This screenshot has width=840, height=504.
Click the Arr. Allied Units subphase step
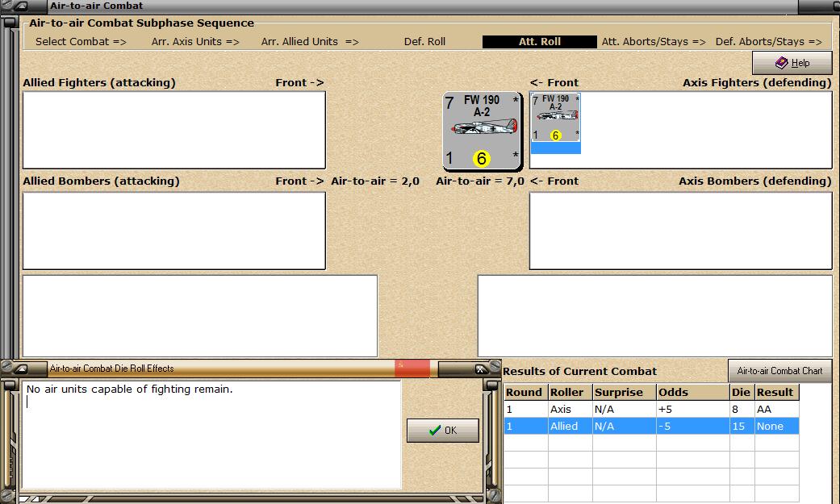310,42
